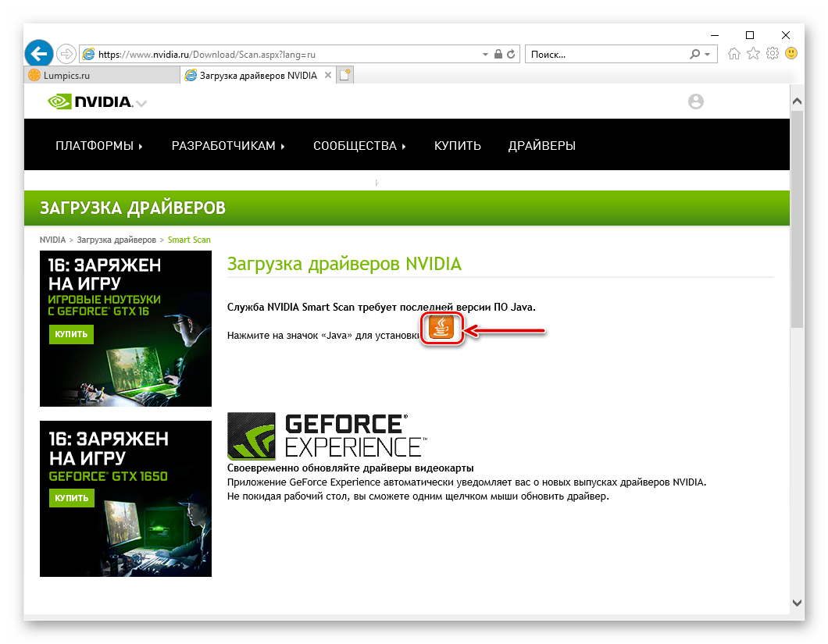Viewport: 828px width, 644px height.
Task: Switch to the Lumpics.ru tab
Action: pyautogui.click(x=102, y=76)
